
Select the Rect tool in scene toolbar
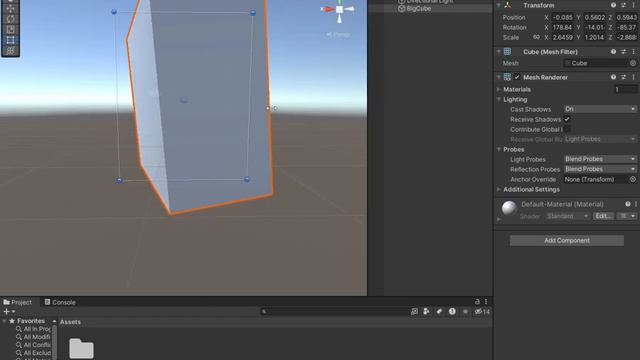(x=11, y=40)
